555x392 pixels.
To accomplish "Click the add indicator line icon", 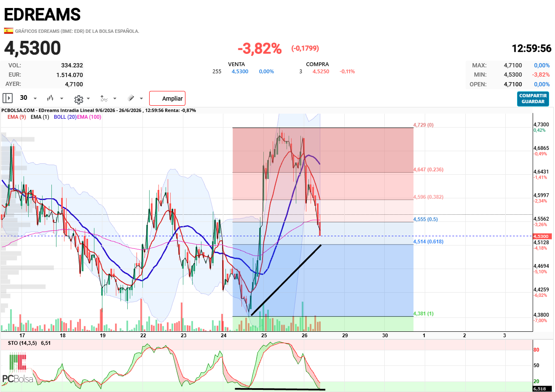I will [104, 99].
